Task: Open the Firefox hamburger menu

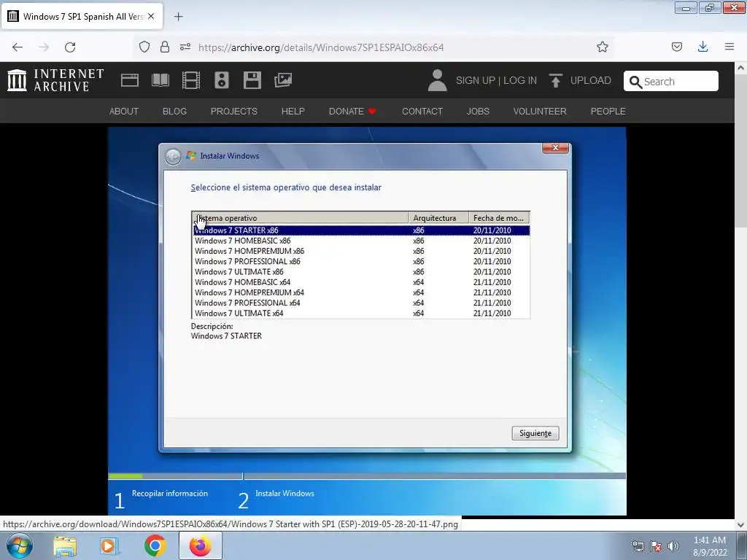Action: [x=729, y=47]
